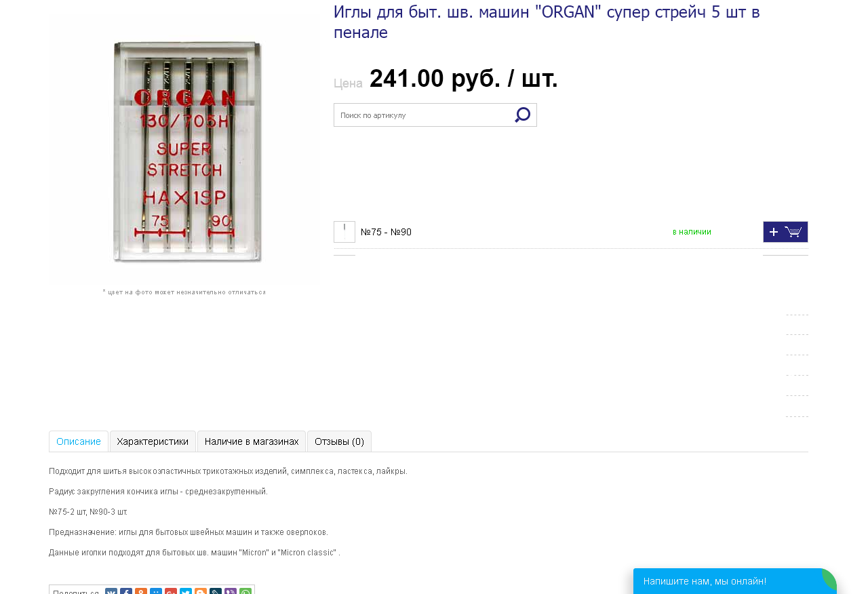Open the online chat widget

pyautogui.click(x=735, y=581)
